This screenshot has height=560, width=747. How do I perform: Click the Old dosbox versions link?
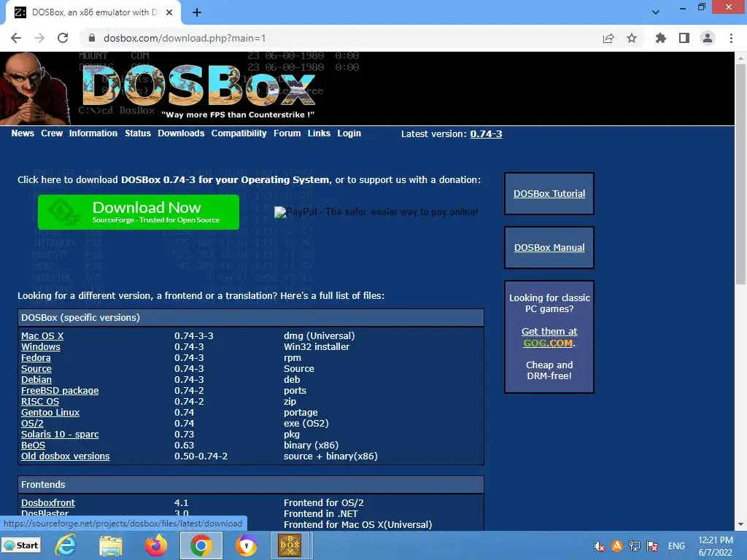[65, 456]
